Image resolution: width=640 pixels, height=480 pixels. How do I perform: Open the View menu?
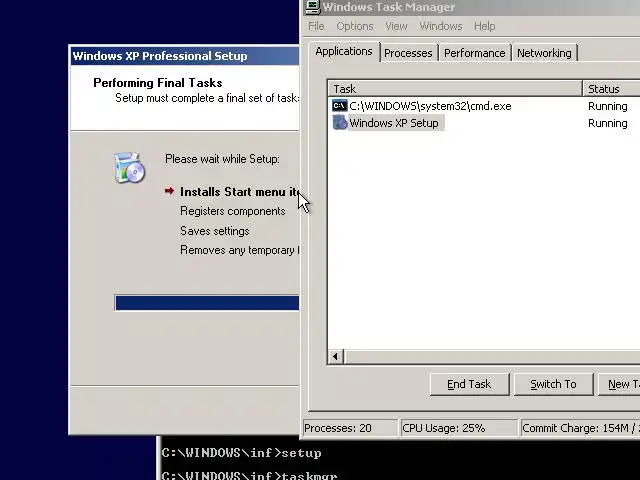pos(396,26)
